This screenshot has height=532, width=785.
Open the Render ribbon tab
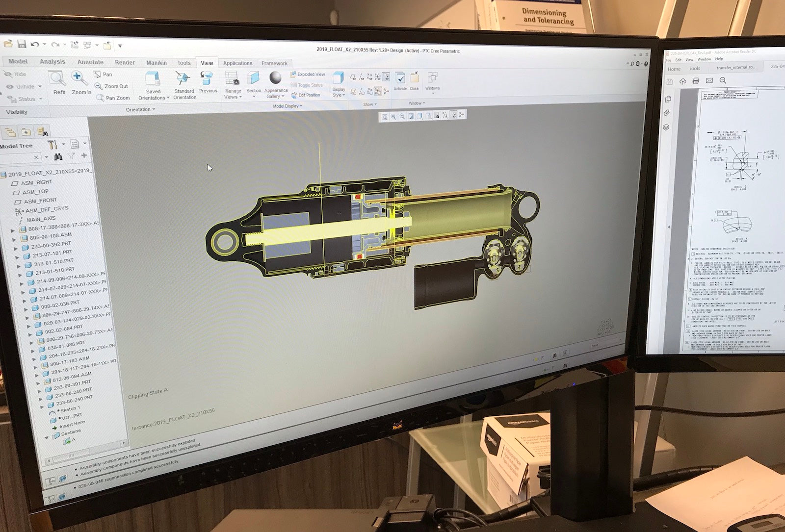pyautogui.click(x=125, y=62)
